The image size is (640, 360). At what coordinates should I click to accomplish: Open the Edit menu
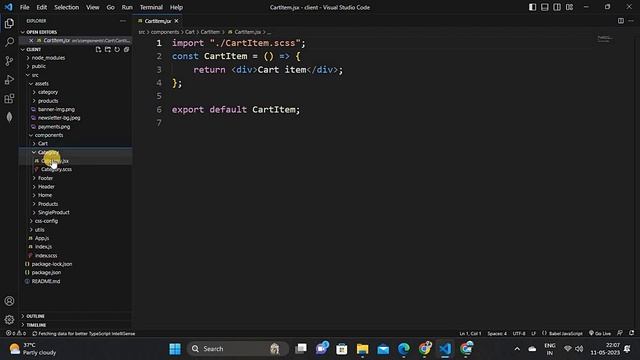pyautogui.click(x=42, y=7)
